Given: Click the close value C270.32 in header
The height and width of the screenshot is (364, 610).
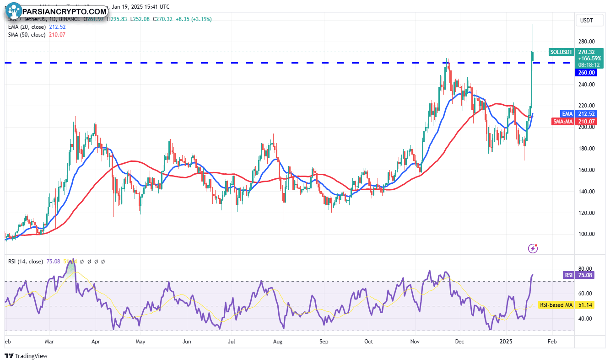Looking at the screenshot, I should (162, 19).
